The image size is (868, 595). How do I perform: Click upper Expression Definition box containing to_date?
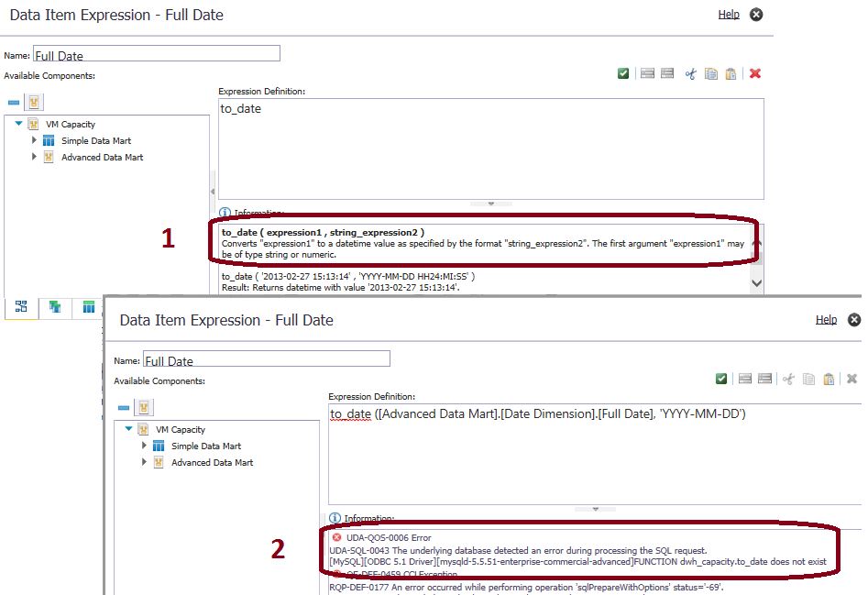[x=491, y=149]
